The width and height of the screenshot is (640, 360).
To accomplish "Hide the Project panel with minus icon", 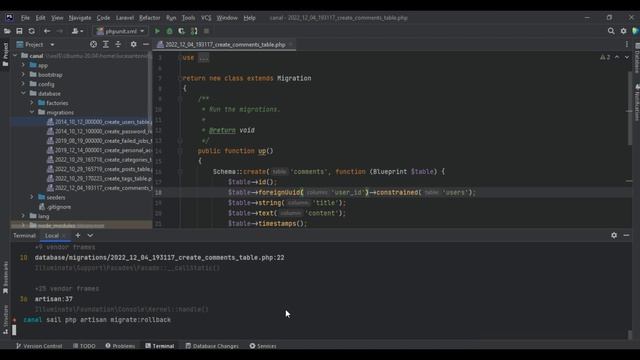I will [146, 44].
